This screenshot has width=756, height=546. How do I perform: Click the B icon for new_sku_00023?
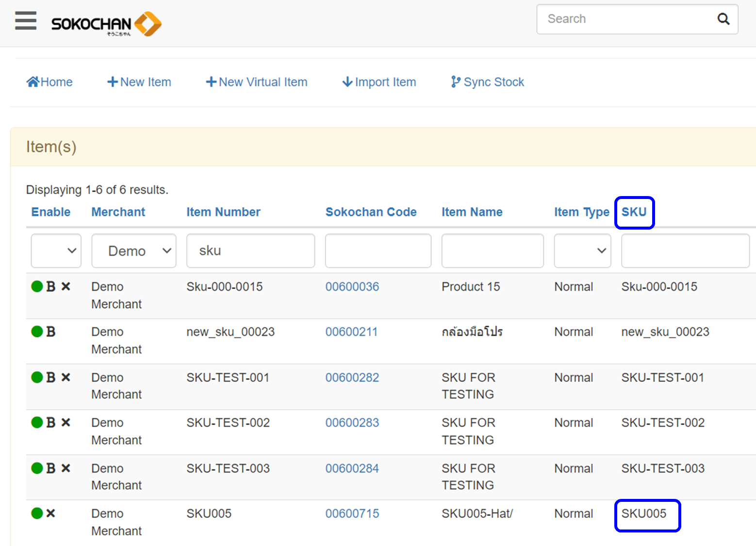pyautogui.click(x=51, y=332)
